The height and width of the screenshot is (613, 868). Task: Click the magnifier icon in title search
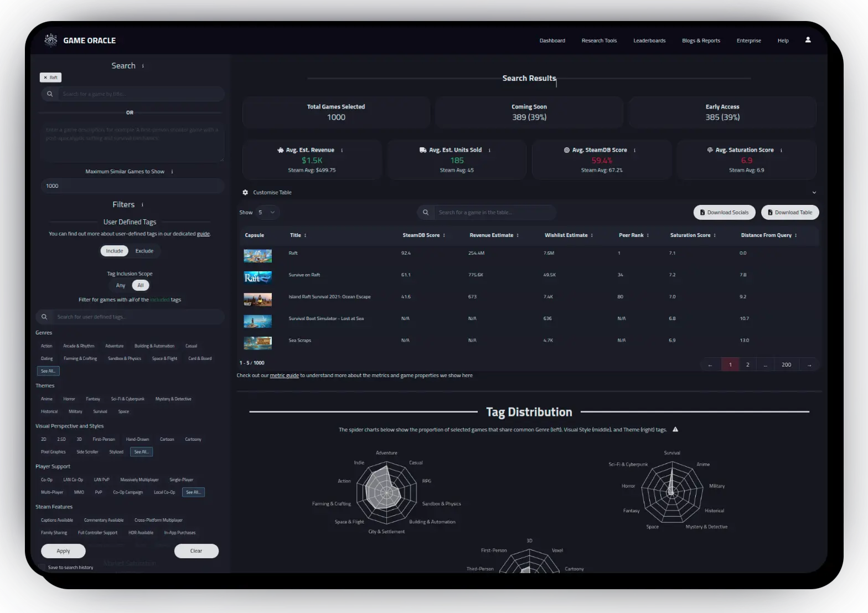coord(50,94)
